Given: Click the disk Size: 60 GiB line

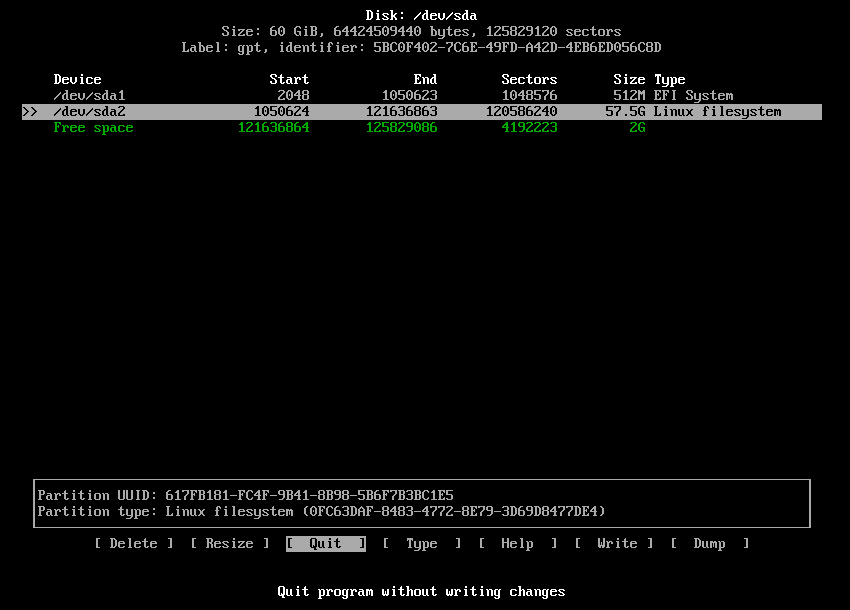Looking at the screenshot, I should [x=421, y=31].
